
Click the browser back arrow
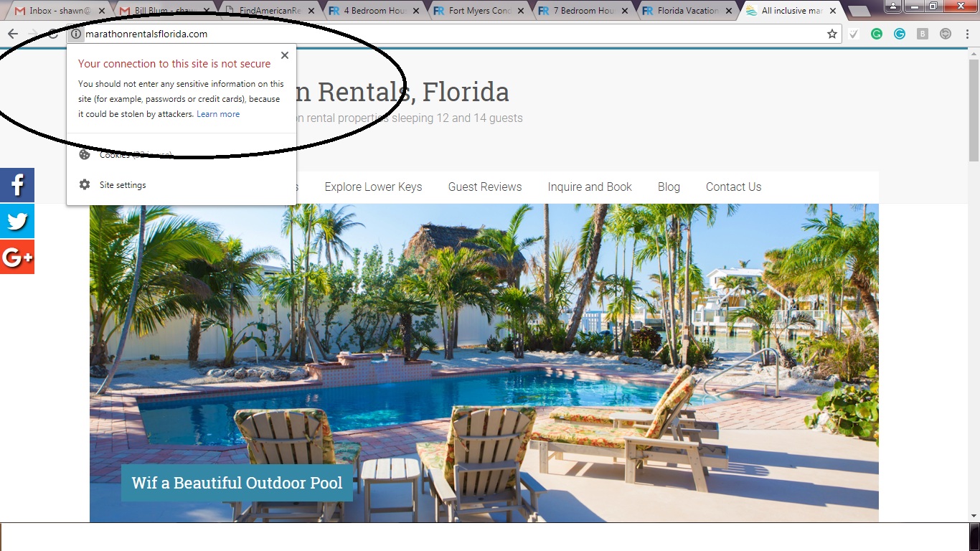coord(12,34)
